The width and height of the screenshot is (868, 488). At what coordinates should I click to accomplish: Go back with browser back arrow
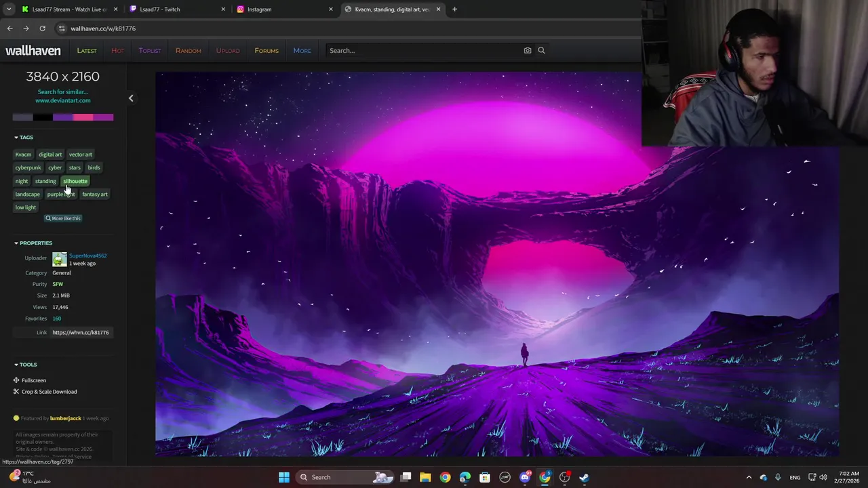(x=9, y=28)
